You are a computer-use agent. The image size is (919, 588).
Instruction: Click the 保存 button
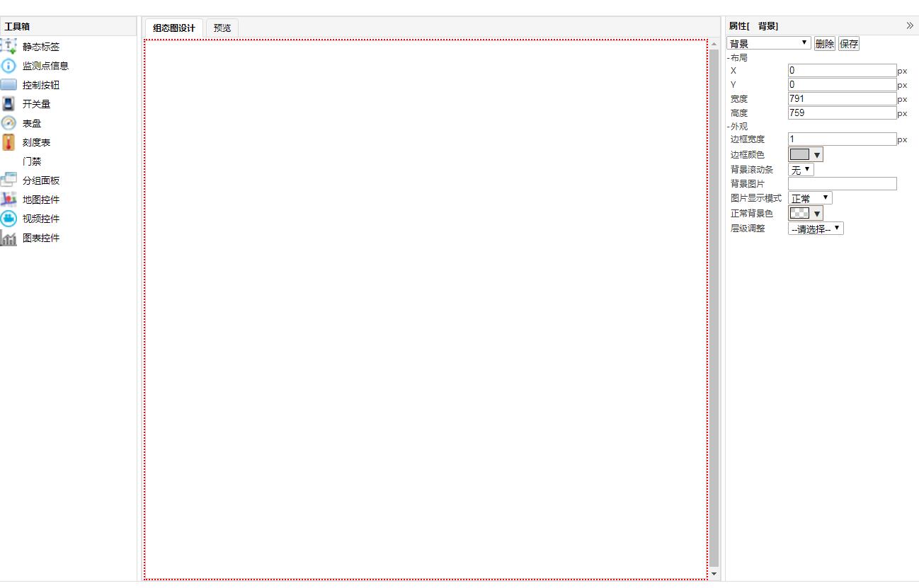pos(848,44)
